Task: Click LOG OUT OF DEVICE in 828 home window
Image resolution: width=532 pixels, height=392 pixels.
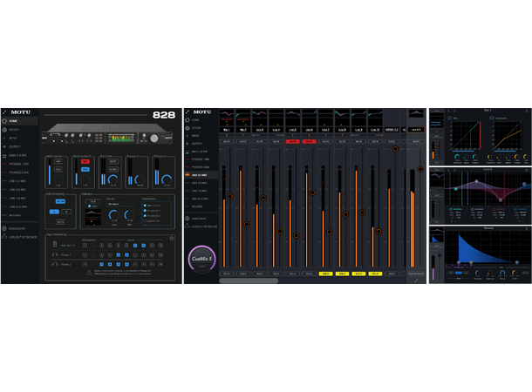Action: [x=23, y=237]
